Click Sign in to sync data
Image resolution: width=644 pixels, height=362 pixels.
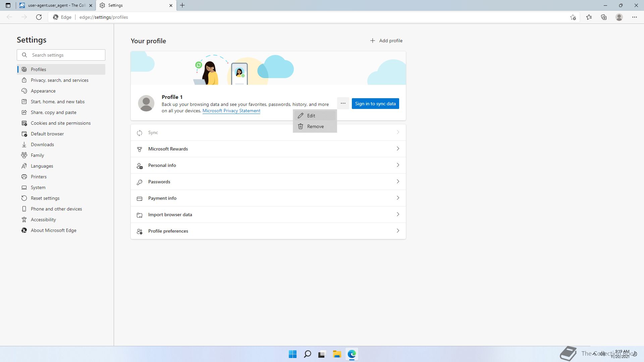pos(375,104)
